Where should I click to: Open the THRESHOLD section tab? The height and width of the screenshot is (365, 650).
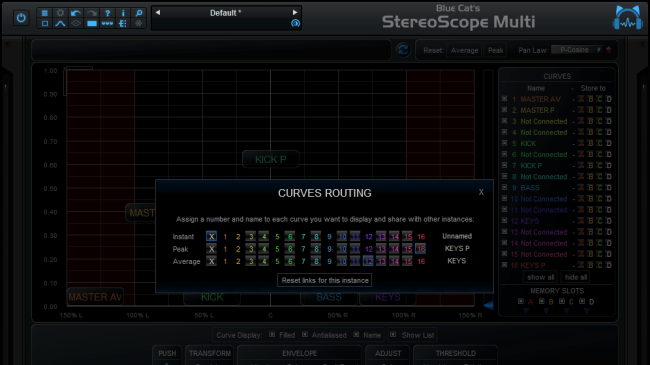pyautogui.click(x=456, y=353)
